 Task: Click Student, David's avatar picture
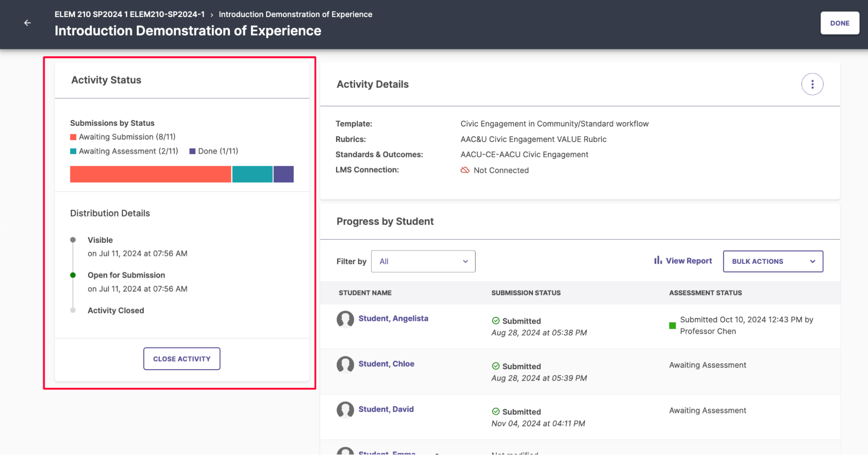(x=345, y=411)
